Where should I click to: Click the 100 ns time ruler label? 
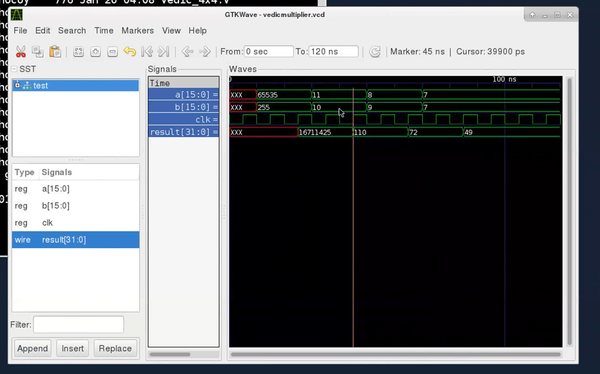point(504,79)
